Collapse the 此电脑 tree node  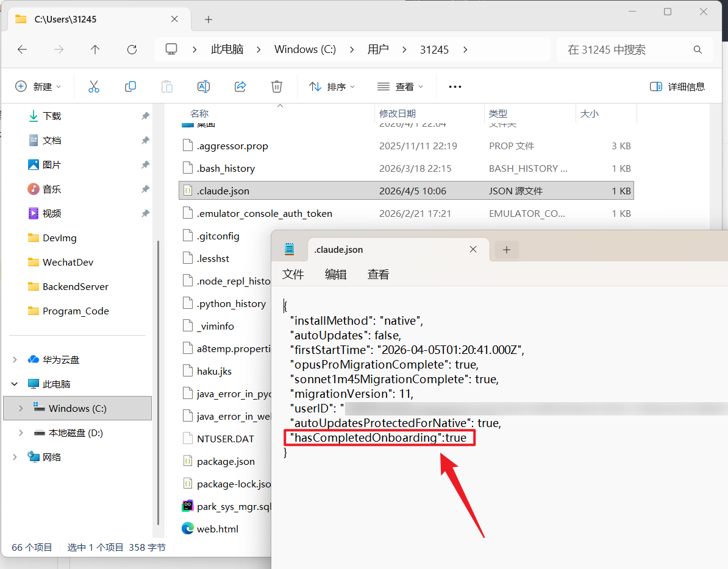15,384
